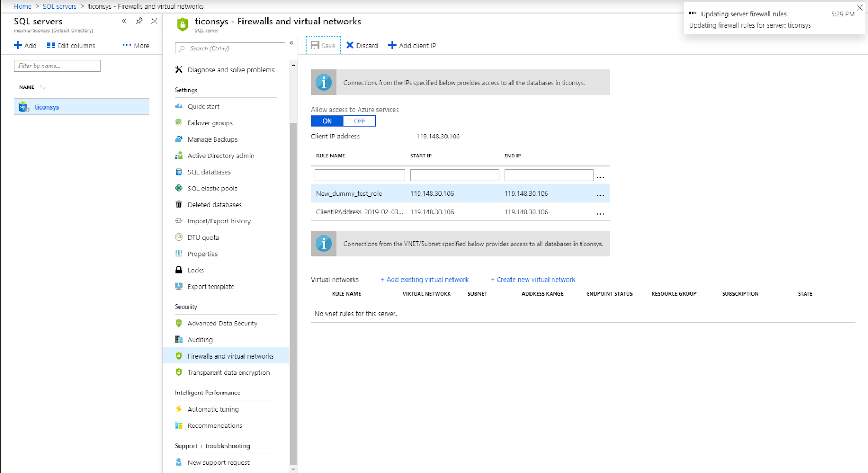Open ellipsis menu for ClientIPAddress_2019-02-03 rule
The width and height of the screenshot is (868, 473).
601,213
